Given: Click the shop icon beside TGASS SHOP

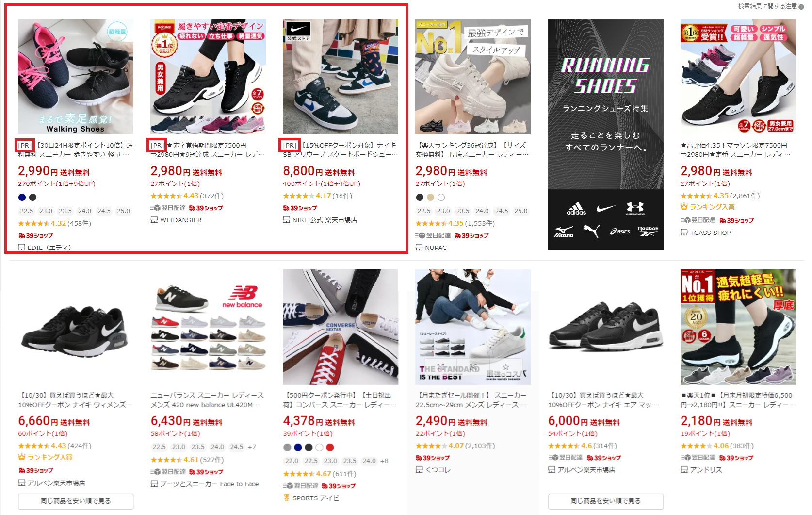Looking at the screenshot, I should point(684,233).
